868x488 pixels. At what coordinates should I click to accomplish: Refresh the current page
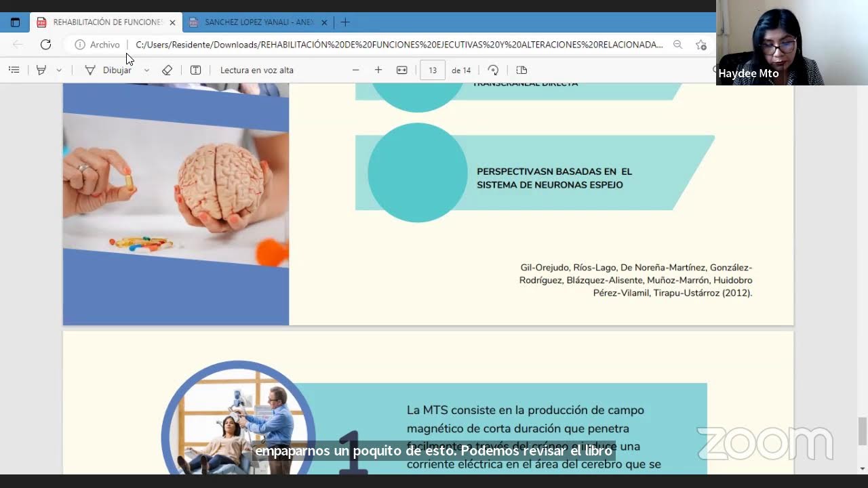[x=45, y=45]
